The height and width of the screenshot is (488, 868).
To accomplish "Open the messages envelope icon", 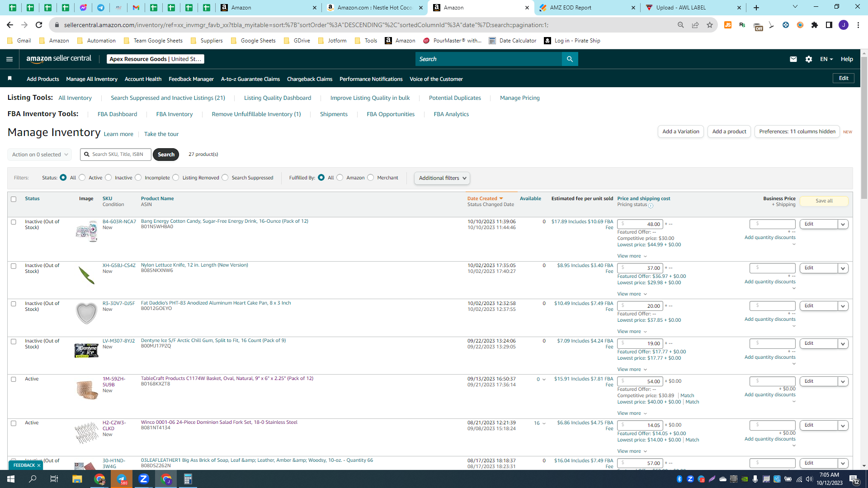I will (x=793, y=59).
